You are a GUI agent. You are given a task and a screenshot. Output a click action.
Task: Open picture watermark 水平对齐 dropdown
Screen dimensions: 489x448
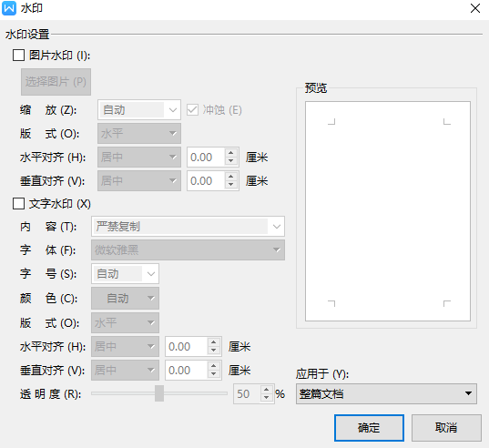[x=139, y=158]
